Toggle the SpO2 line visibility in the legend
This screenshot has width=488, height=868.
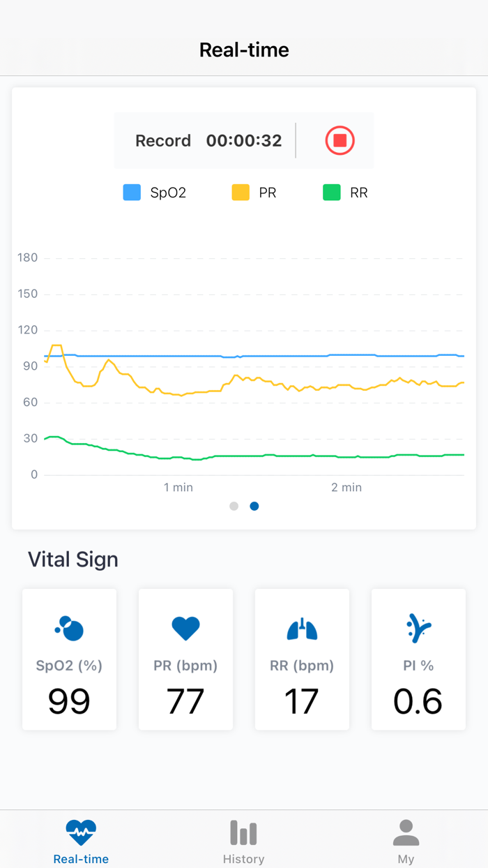155,192
